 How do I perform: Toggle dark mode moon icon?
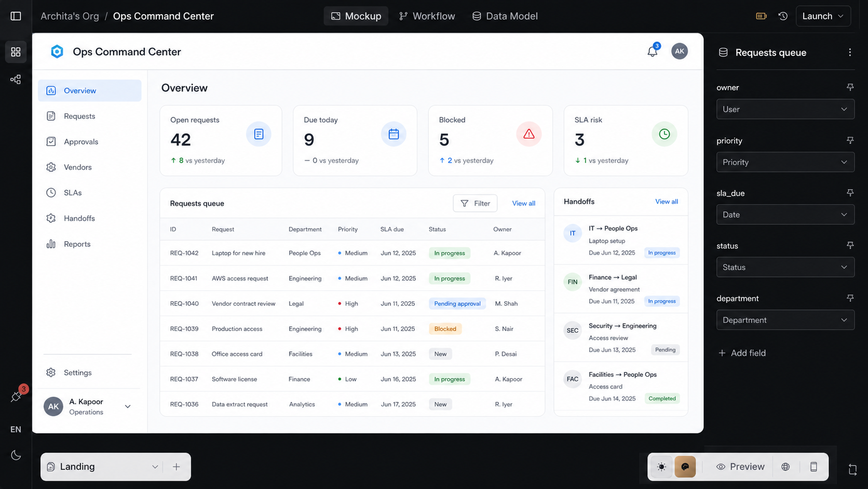click(16, 455)
